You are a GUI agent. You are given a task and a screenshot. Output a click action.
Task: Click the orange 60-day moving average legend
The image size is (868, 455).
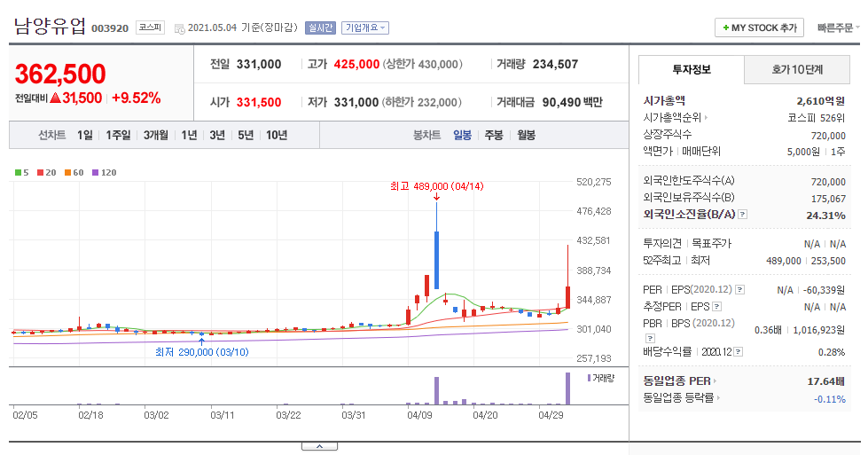74,173
